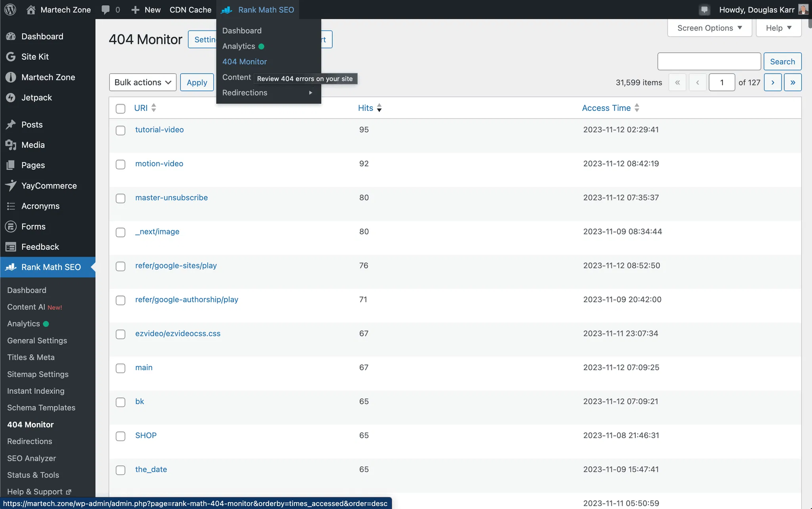Check the tutorial-video row checkbox
Viewport: 812px width, 509px height.
pos(121,130)
